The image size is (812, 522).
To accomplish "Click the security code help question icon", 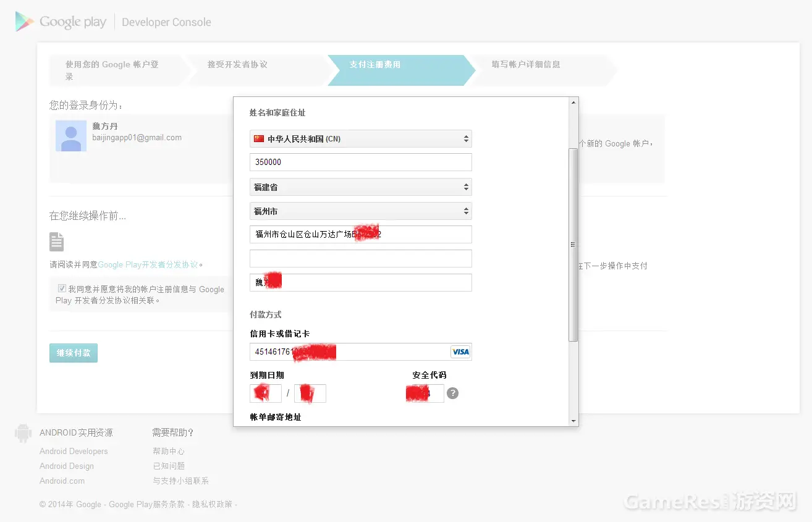I will pyautogui.click(x=452, y=394).
